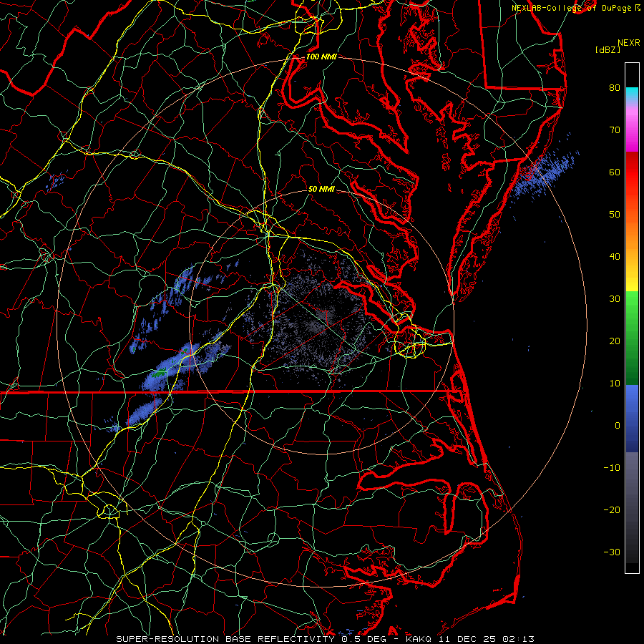Viewport: 644px width, 644px height.
Task: Click the 10 dBZ value on the scale
Action: [x=615, y=384]
